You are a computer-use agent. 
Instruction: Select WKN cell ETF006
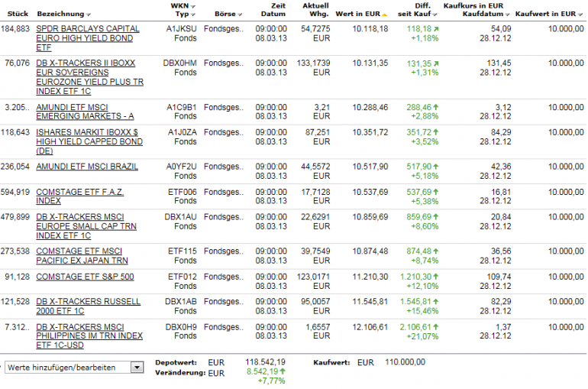click(x=182, y=192)
